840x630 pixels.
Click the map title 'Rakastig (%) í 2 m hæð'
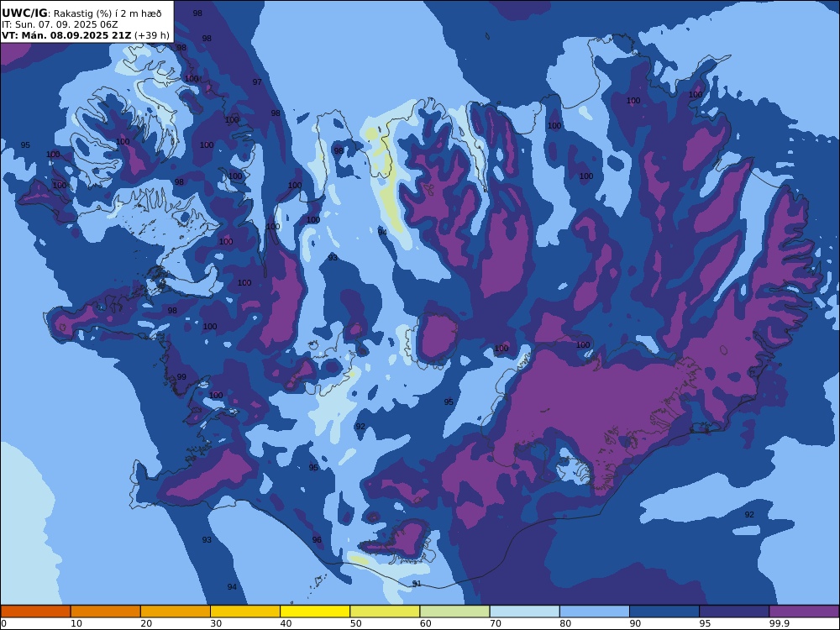coord(106,13)
